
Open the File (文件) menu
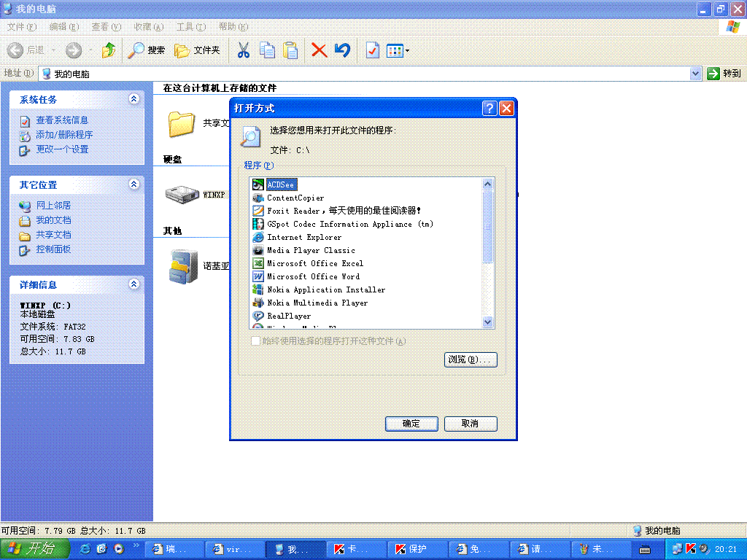pos(21,27)
